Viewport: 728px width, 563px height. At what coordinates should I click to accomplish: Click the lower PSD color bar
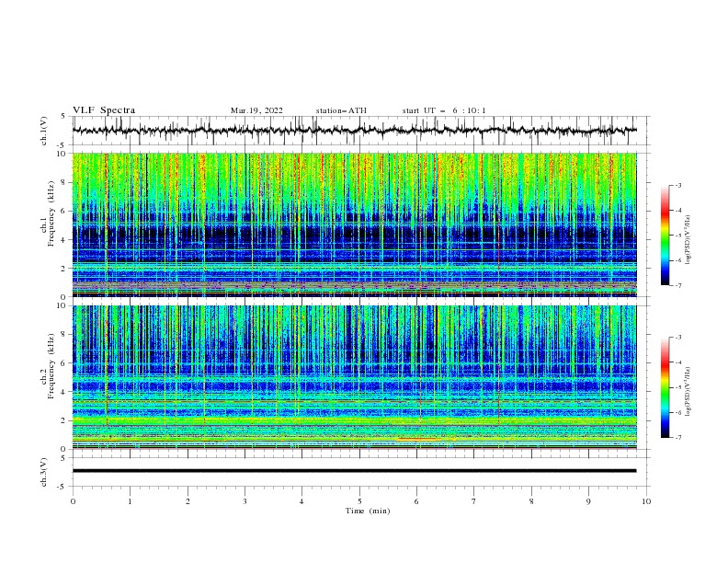tap(665, 387)
